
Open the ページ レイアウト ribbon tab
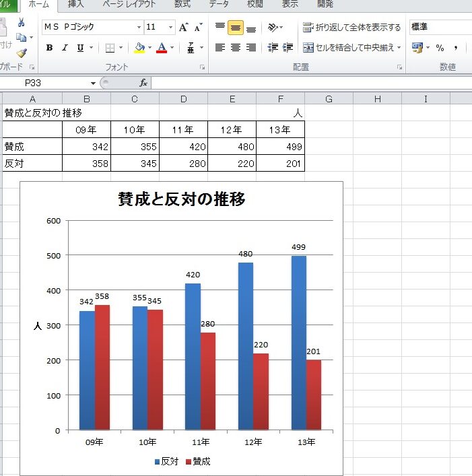click(129, 5)
